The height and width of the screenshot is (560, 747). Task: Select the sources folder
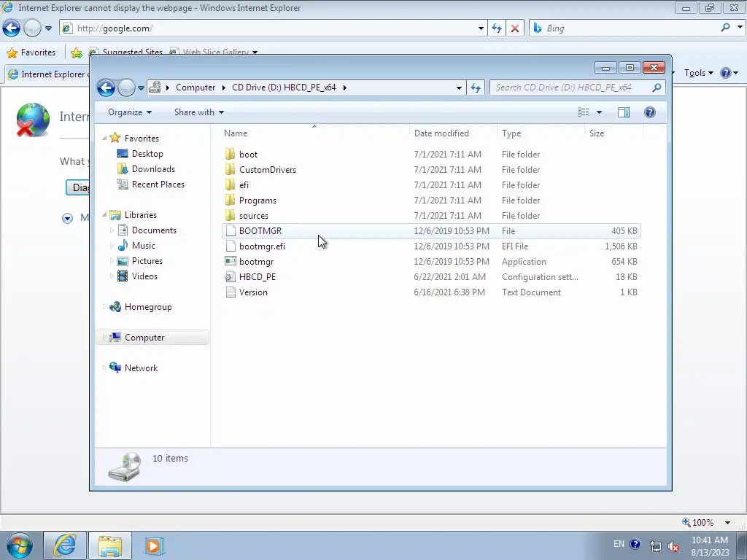(x=430, y=216)
